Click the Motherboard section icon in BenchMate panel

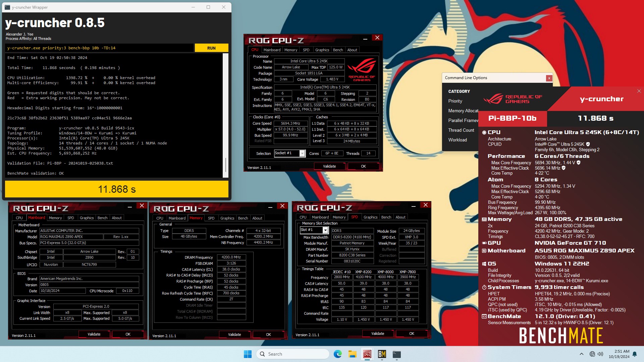click(484, 251)
